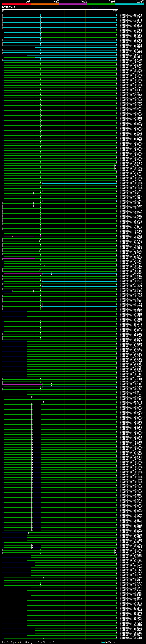Select hit UniRef100_C9DE48
This screenshot has height=644, width=146.
[x=131, y=394]
